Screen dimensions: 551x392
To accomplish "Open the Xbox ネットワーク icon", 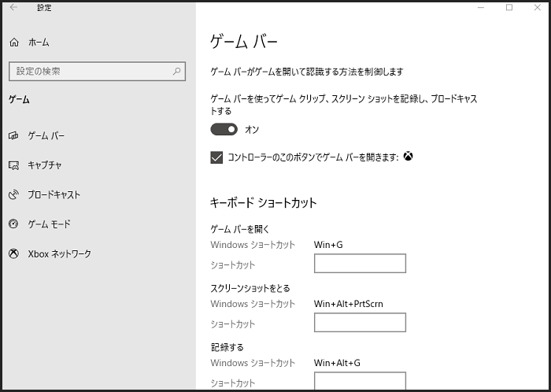I will coord(13,253).
